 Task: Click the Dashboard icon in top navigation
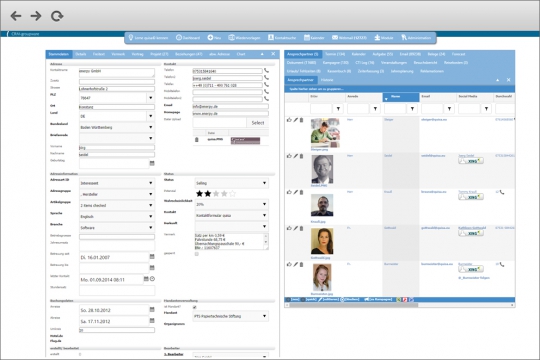179,38
